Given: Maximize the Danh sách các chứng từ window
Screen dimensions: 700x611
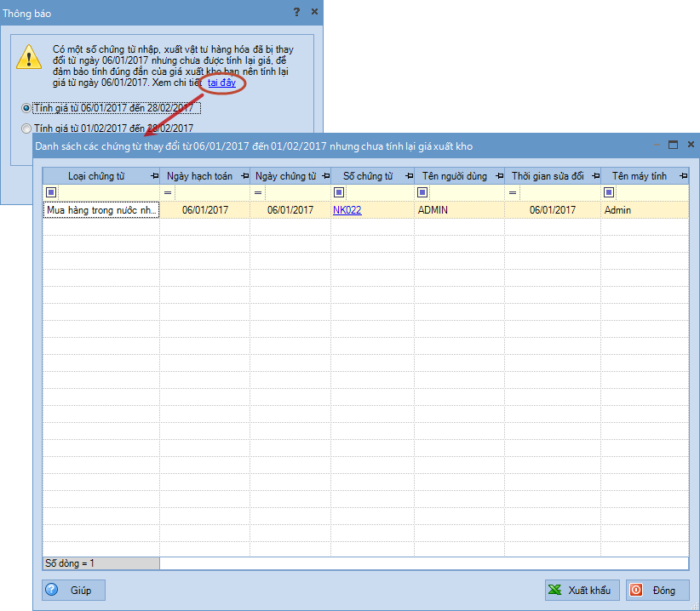Looking at the screenshot, I should click(673, 145).
